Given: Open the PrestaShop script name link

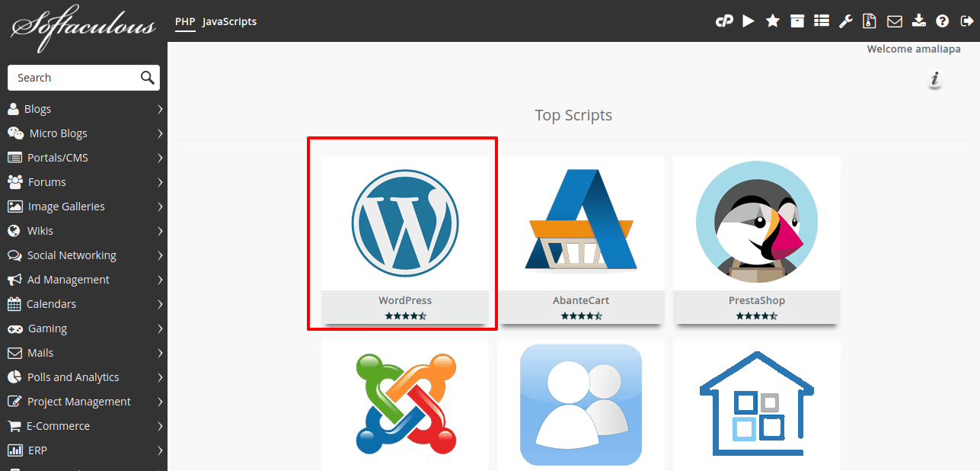Looking at the screenshot, I should pyautogui.click(x=756, y=300).
